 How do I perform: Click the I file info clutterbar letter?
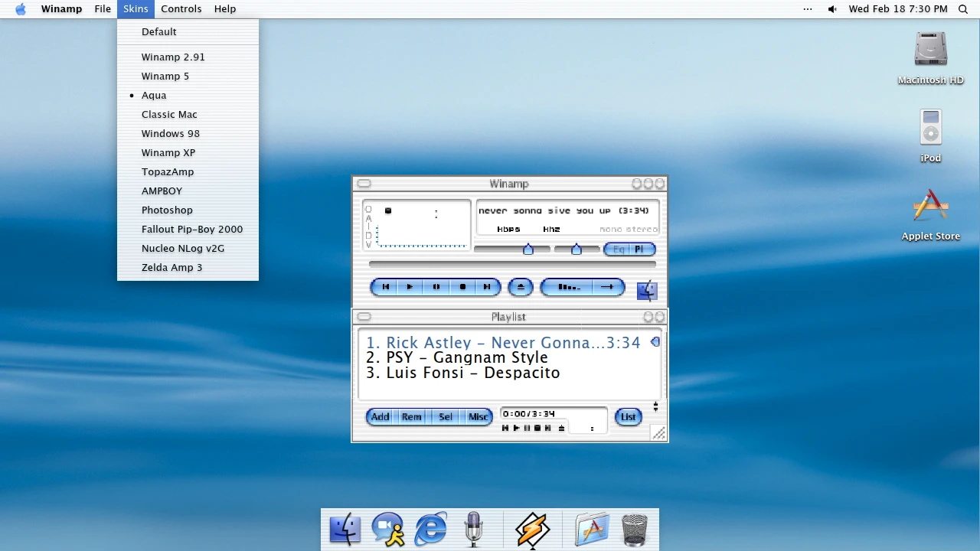click(x=368, y=227)
